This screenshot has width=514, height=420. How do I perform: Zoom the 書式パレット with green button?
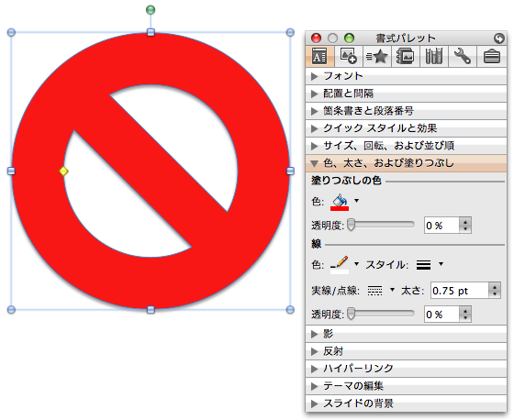click(x=349, y=39)
